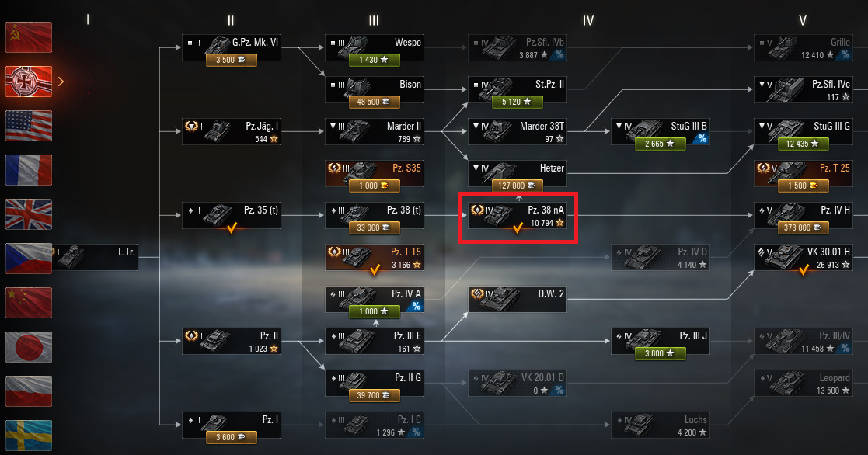Select the Czechoslovakia nation flag
The image size is (868, 455).
click(x=29, y=259)
